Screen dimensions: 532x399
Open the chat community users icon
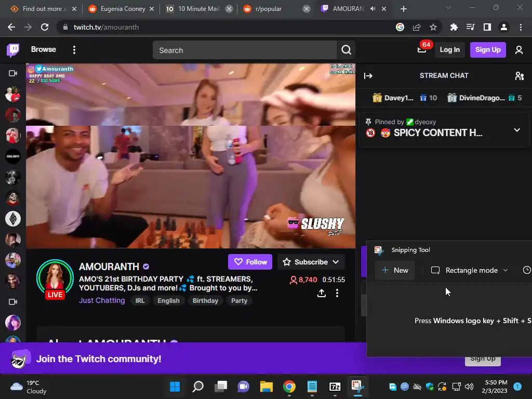pyautogui.click(x=519, y=76)
